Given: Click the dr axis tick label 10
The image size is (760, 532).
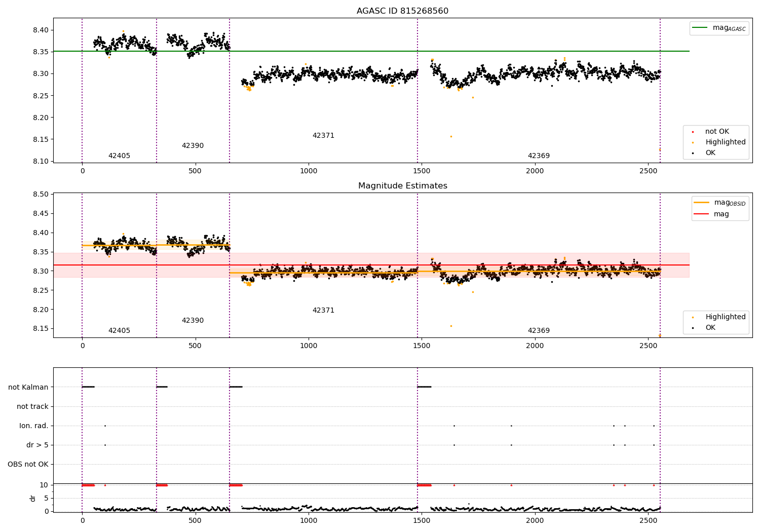Looking at the screenshot, I should (44, 485).
